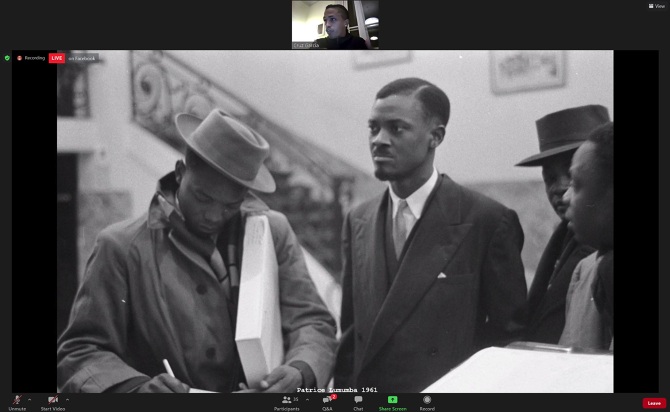This screenshot has height=412, width=670.
Task: Click the red Recording indicator dot
Action: click(20, 58)
